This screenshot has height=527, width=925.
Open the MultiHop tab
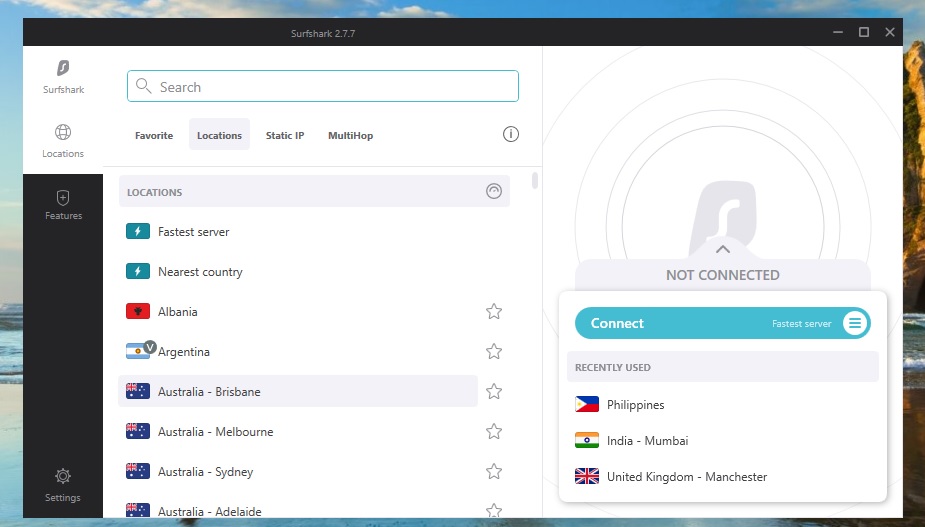350,135
